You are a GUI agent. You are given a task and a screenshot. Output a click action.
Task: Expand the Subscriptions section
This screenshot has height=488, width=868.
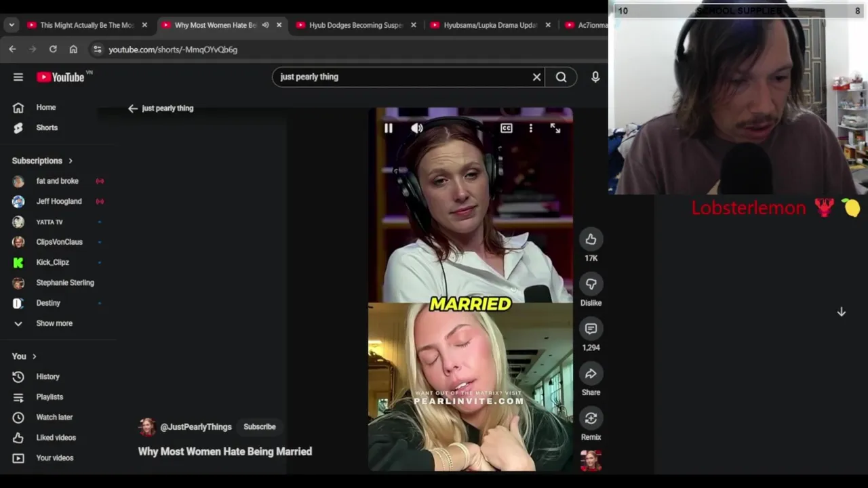[x=42, y=161]
